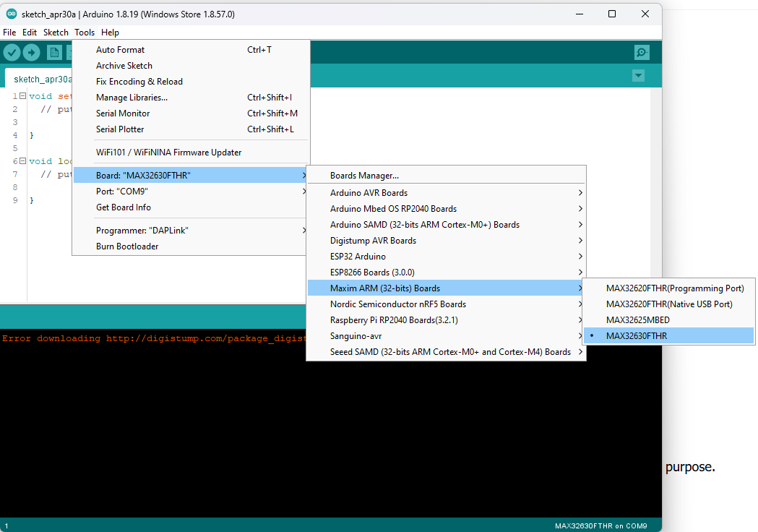This screenshot has height=532, width=758.
Task: Click the Error downloading console message
Action: pos(154,338)
